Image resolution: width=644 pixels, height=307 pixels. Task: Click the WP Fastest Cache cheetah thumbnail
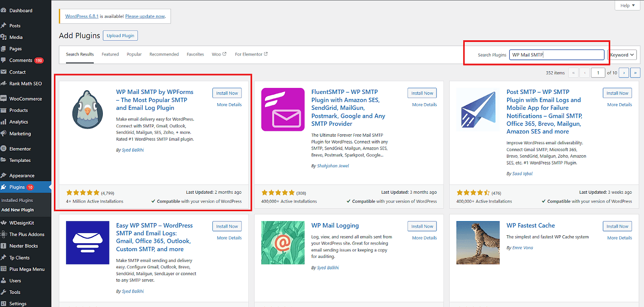tap(478, 243)
